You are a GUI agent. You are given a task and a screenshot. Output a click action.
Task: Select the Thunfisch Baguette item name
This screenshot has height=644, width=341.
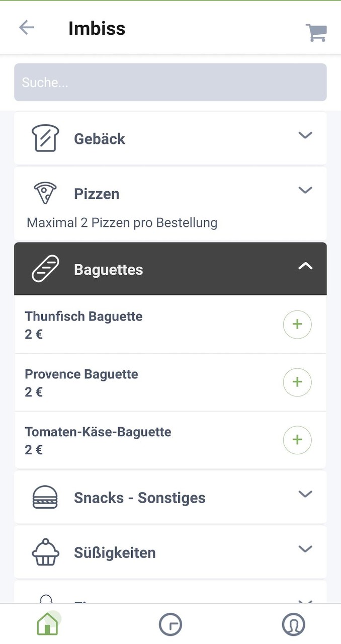point(83,316)
